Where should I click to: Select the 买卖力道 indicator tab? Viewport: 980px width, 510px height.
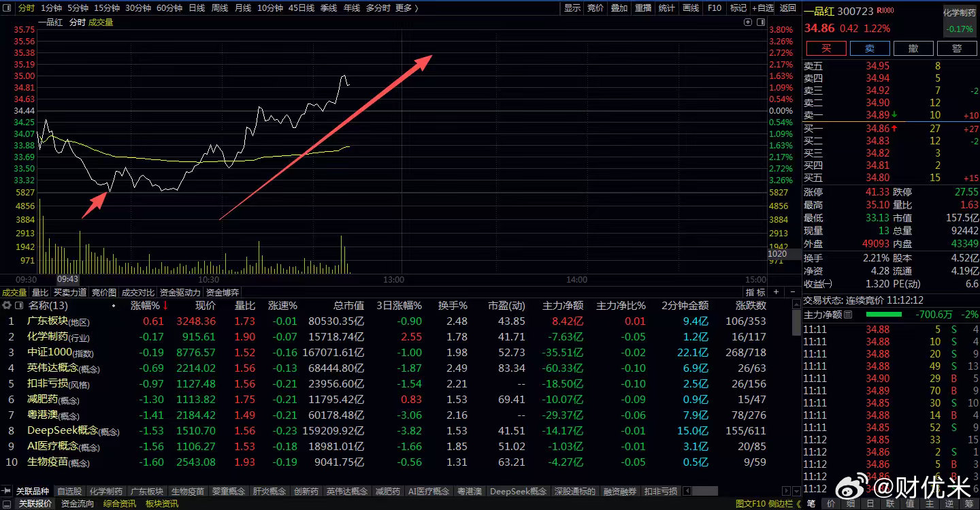click(70, 292)
